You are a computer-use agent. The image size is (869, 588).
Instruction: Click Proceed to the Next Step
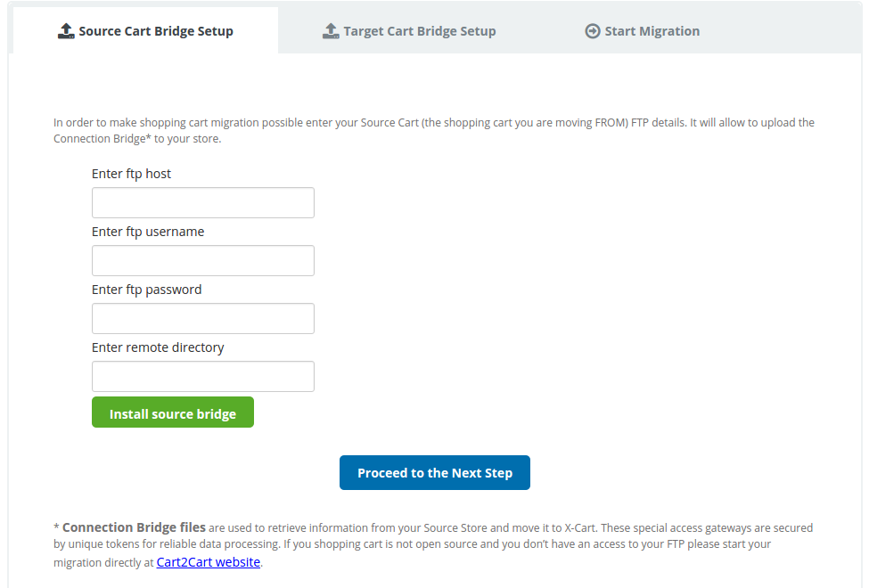[x=435, y=473]
